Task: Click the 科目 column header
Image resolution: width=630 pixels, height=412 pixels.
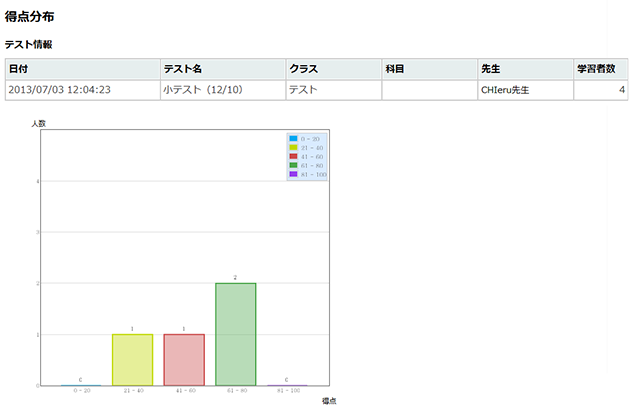Action: [395, 69]
